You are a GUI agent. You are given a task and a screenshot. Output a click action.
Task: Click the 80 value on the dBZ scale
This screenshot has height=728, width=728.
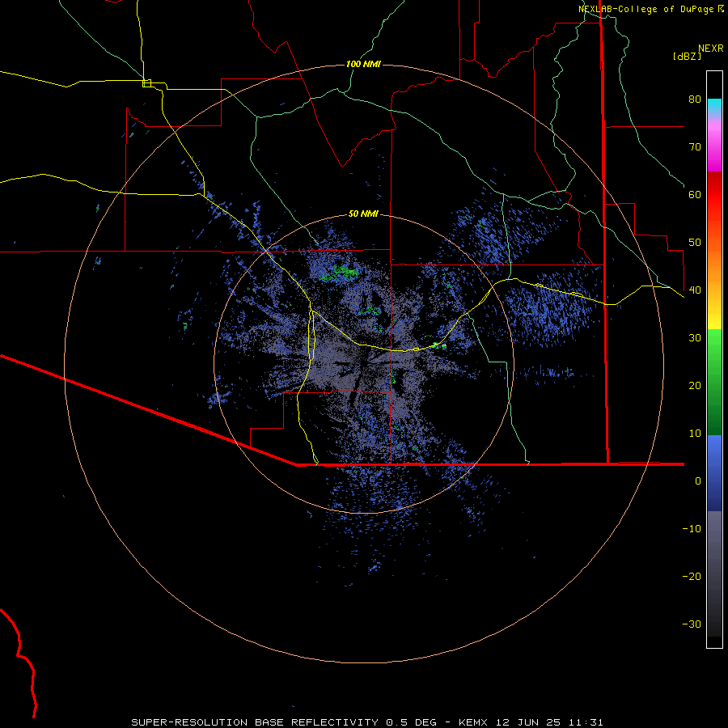[695, 99]
